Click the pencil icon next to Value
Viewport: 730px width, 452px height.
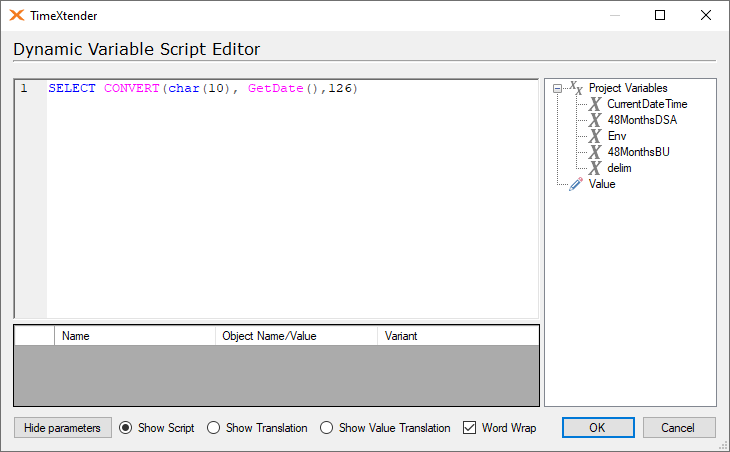pos(576,184)
